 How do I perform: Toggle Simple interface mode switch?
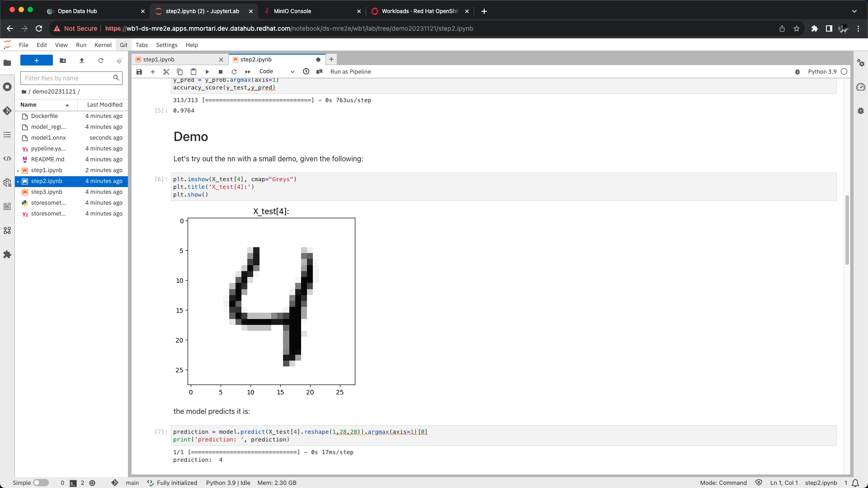pyautogui.click(x=41, y=483)
